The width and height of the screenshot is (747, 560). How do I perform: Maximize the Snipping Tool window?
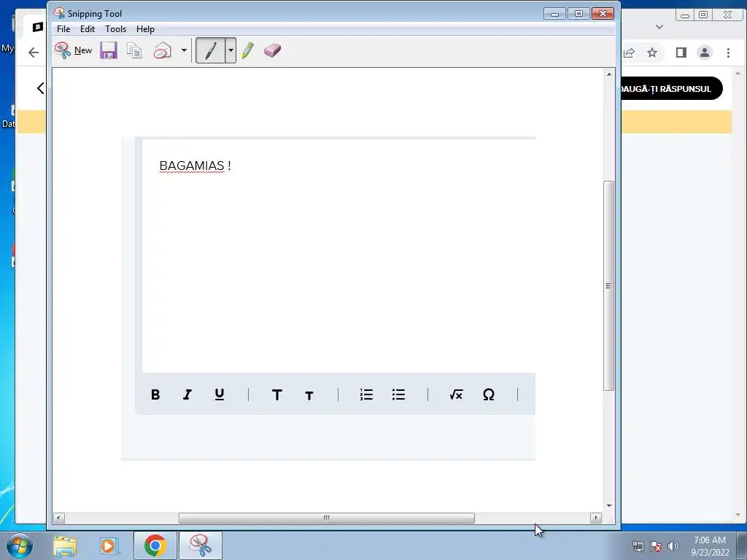click(x=578, y=14)
